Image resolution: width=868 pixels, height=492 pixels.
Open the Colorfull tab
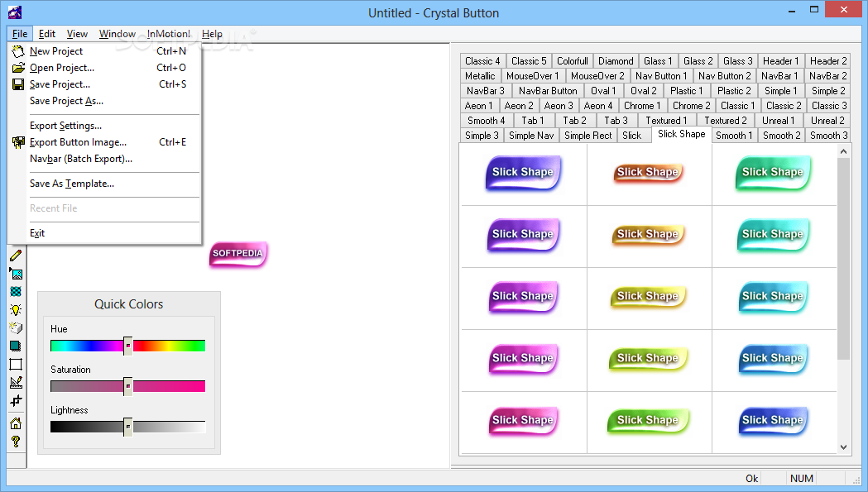coord(572,61)
